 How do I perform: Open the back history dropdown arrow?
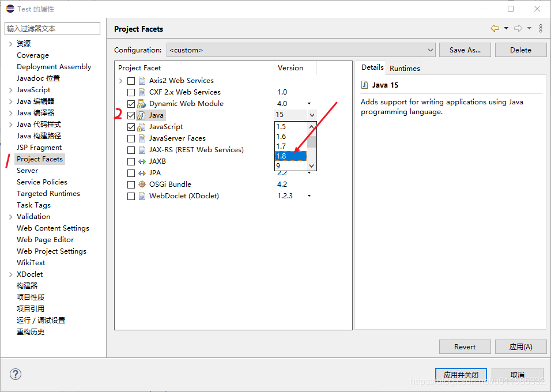pos(506,28)
